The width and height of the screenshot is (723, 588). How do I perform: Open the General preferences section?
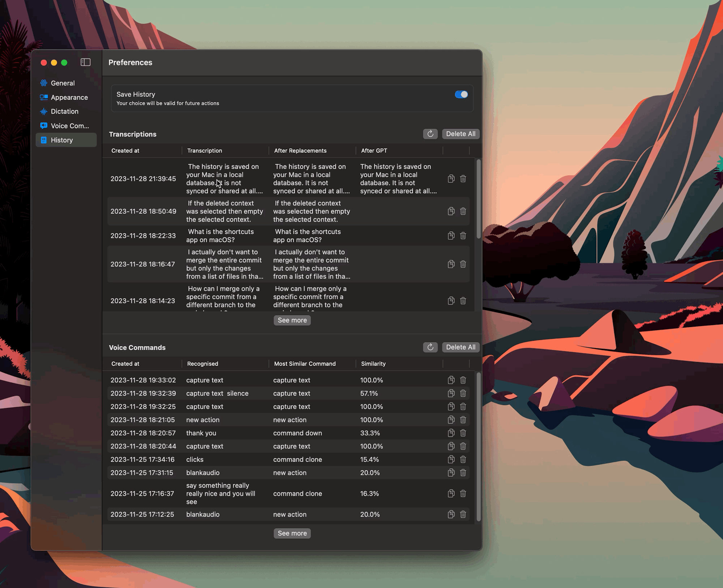pyautogui.click(x=63, y=83)
